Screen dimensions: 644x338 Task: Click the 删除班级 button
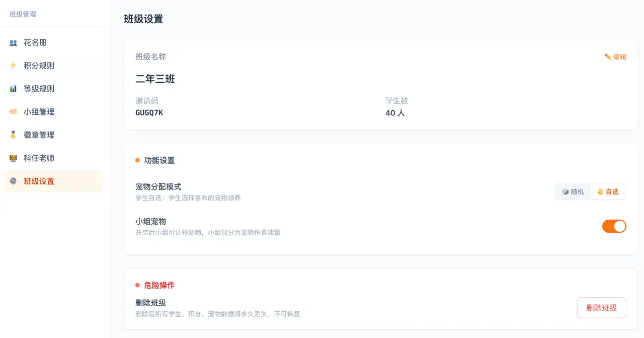point(601,308)
